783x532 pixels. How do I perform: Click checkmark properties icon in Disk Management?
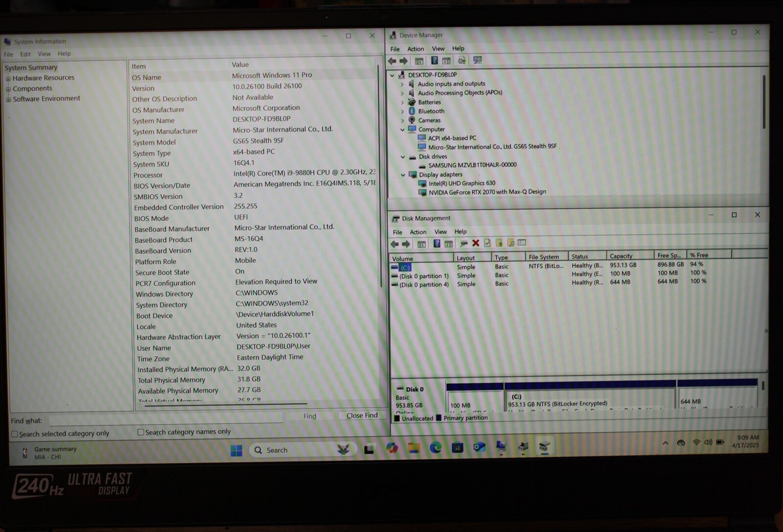point(487,243)
